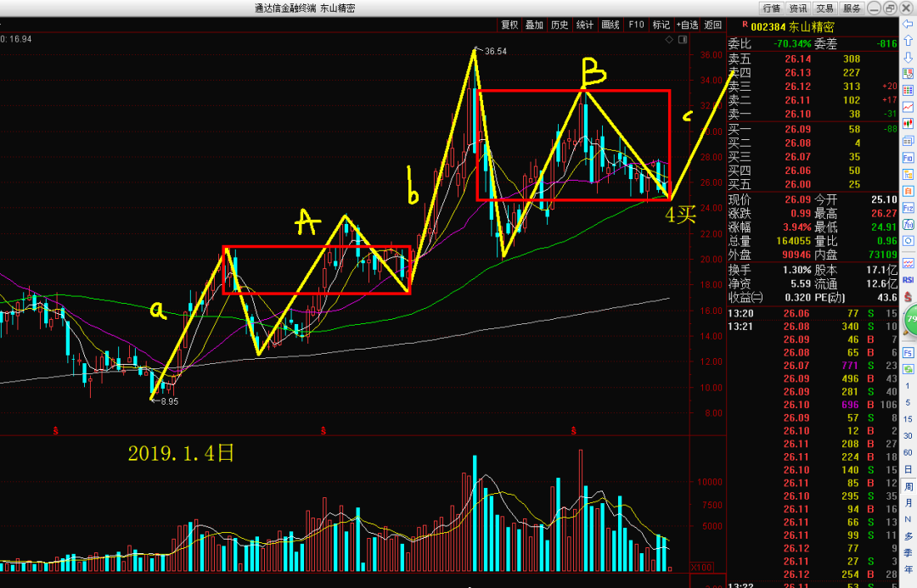Click the 8.95 low price label

point(170,401)
